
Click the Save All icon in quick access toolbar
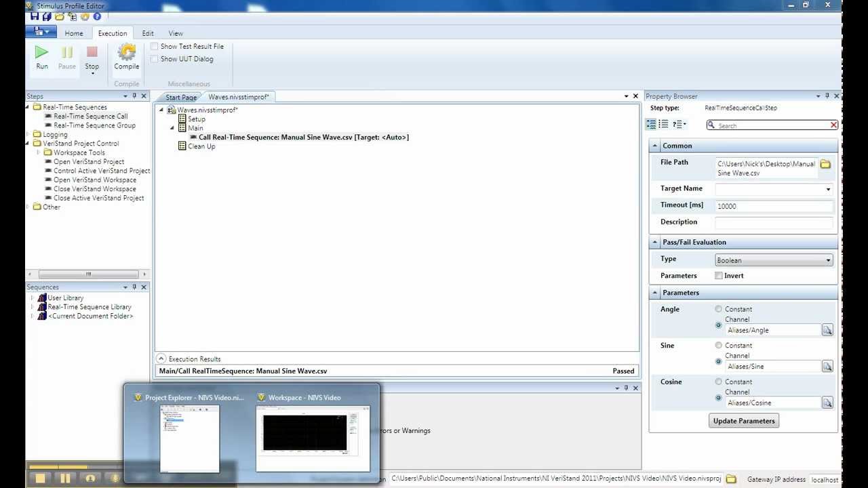coord(47,16)
